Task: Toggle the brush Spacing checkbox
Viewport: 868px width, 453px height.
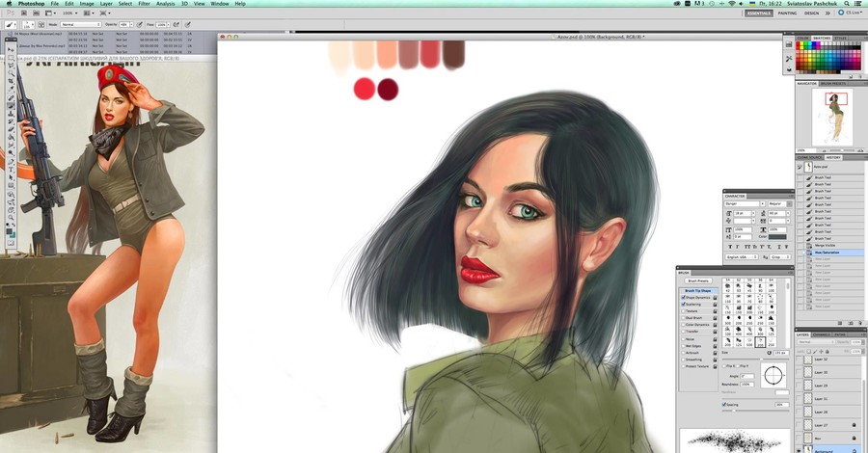Action: 724,404
